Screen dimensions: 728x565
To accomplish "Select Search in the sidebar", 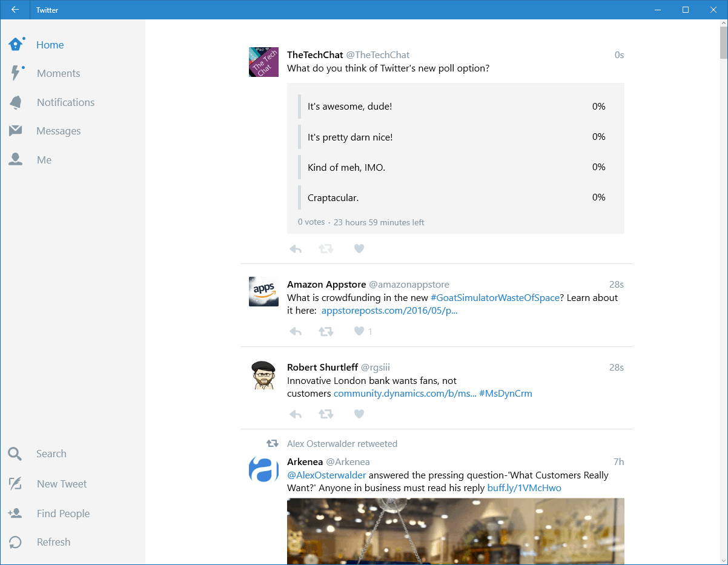I will 51,454.
